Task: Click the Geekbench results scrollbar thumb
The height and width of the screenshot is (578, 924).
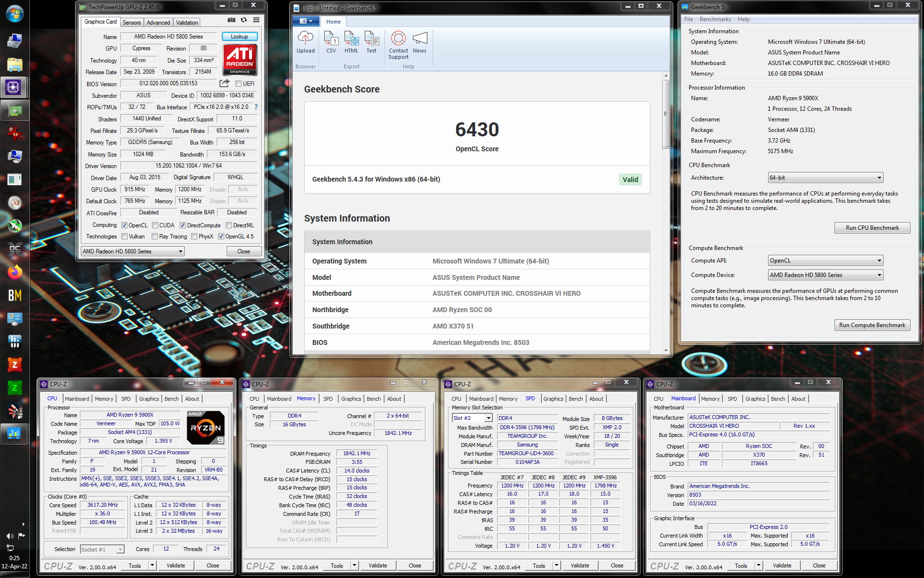Action: click(x=666, y=114)
